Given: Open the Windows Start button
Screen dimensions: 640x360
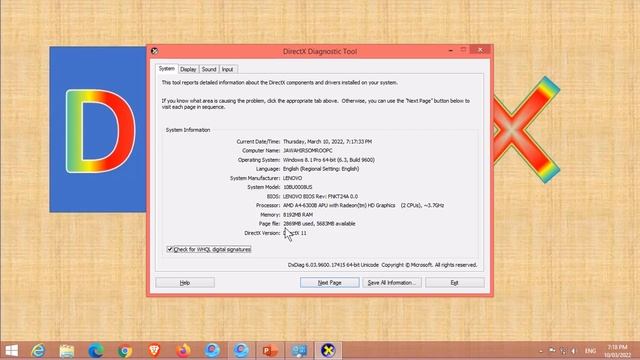Looking at the screenshot, I should (11, 351).
